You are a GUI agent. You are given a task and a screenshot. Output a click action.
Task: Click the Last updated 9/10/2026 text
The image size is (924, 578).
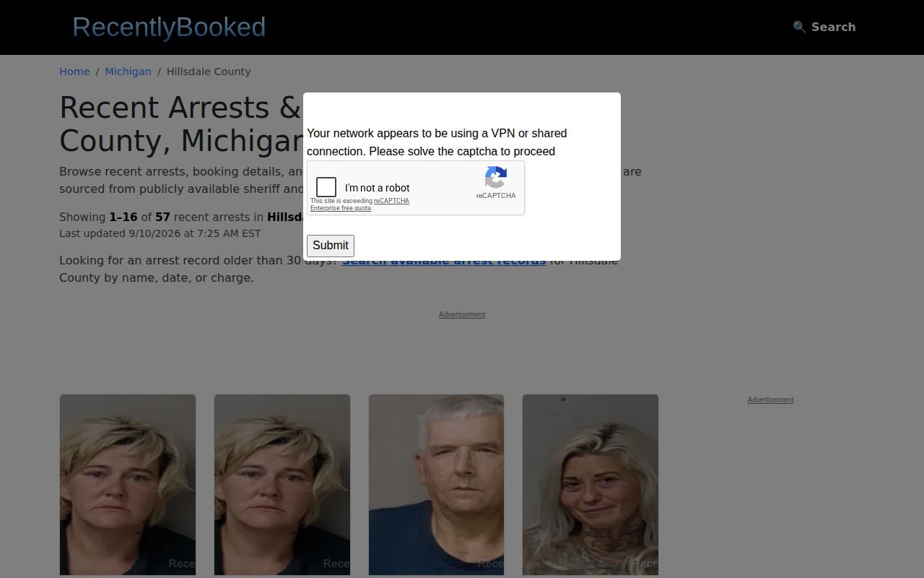[x=160, y=233]
